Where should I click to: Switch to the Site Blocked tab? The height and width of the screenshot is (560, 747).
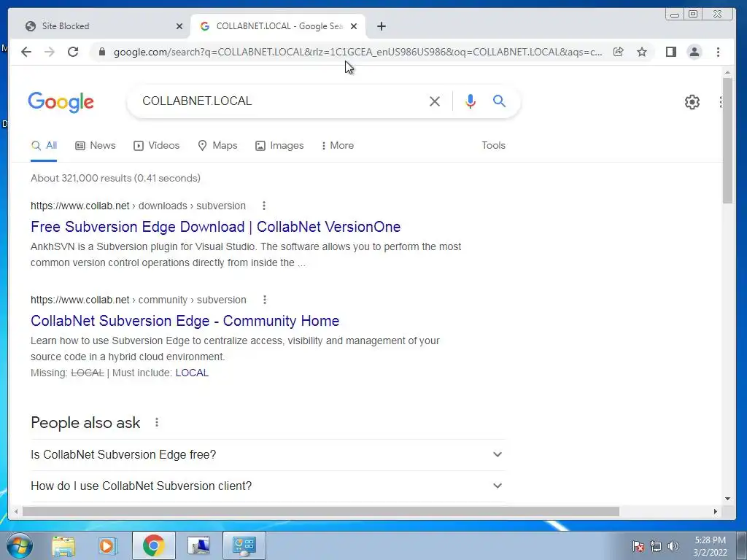pyautogui.click(x=100, y=26)
